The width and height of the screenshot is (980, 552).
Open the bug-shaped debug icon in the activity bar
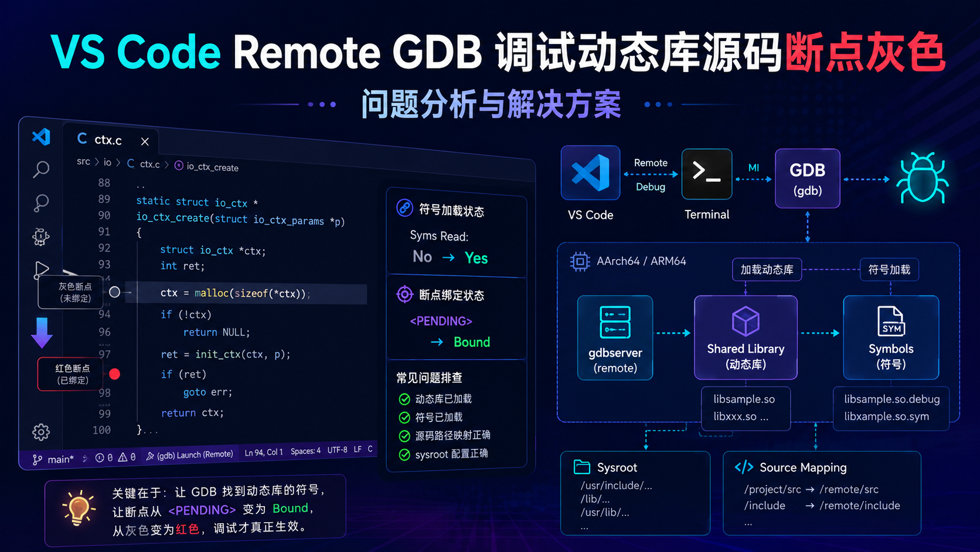(40, 236)
